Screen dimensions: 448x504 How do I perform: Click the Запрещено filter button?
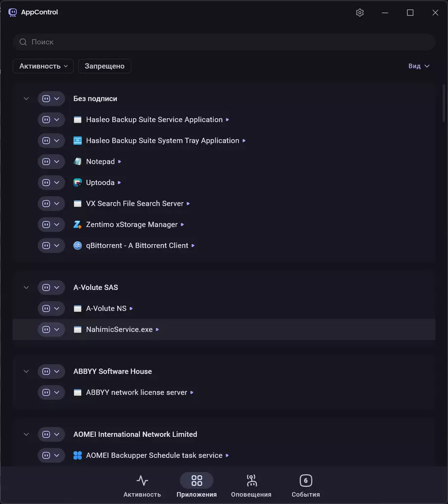[x=104, y=66]
